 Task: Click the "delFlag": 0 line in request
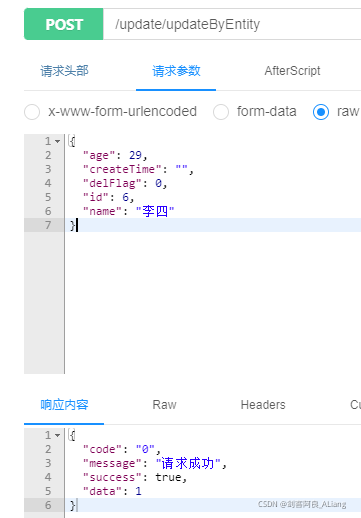click(125, 183)
